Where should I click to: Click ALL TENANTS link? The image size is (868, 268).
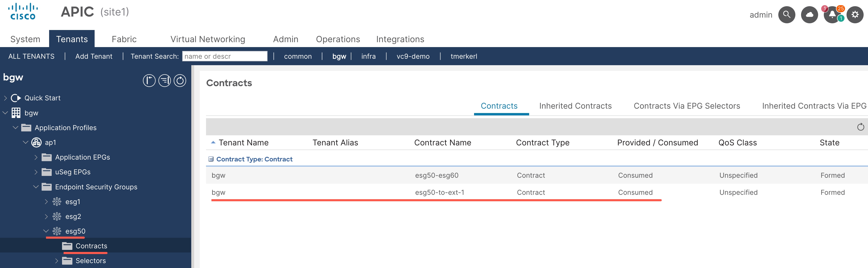tap(31, 56)
